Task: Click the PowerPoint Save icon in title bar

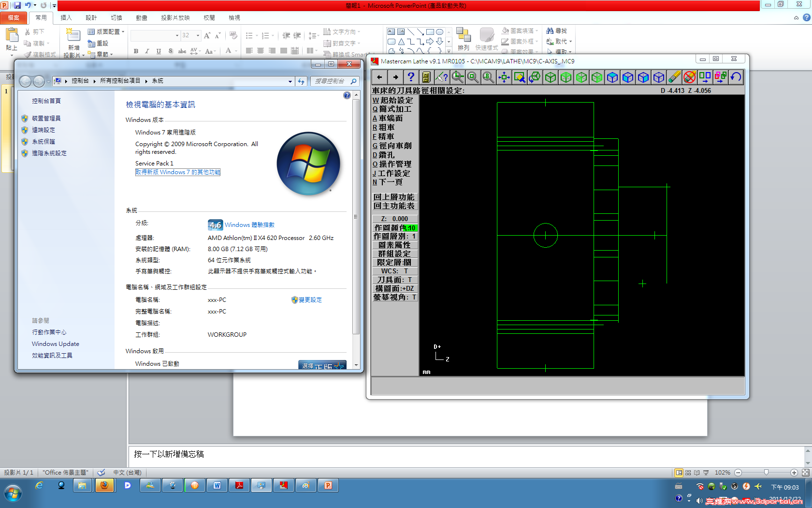Action: pyautogui.click(x=17, y=5)
